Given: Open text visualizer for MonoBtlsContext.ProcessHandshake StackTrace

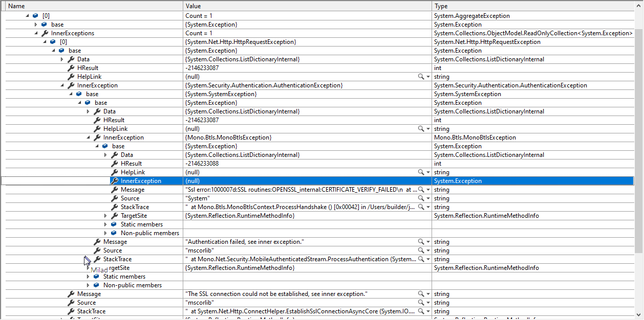Looking at the screenshot, I should [x=421, y=207].
